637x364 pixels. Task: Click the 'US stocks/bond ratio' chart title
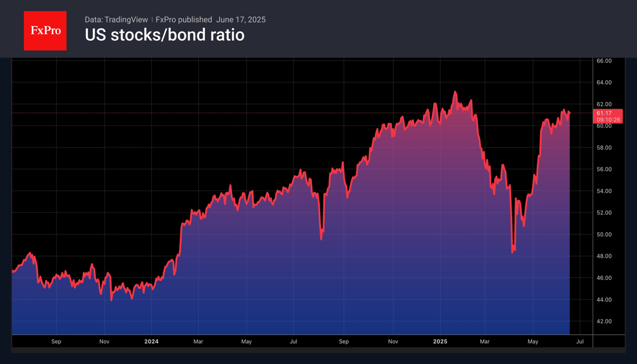pos(164,35)
